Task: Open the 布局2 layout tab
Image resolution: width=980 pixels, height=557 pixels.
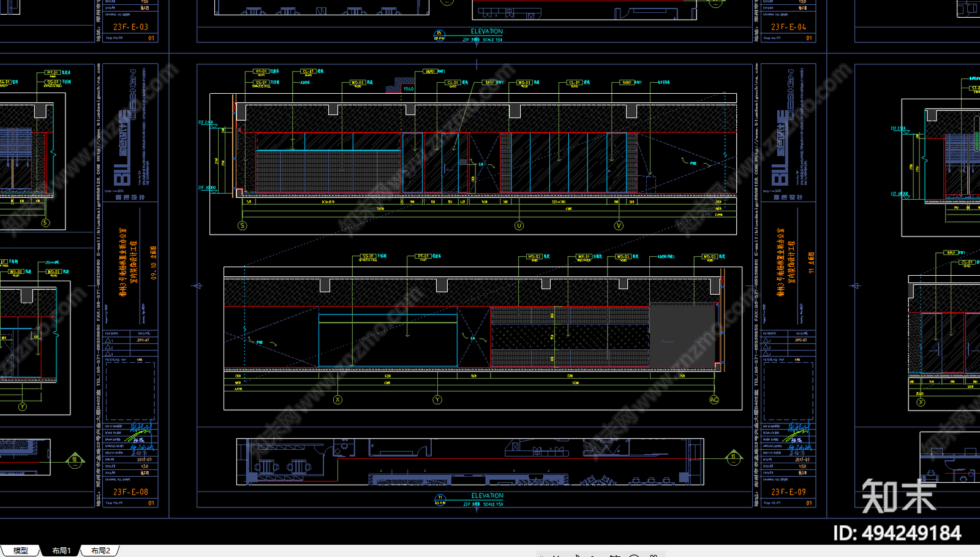Action: (x=100, y=550)
